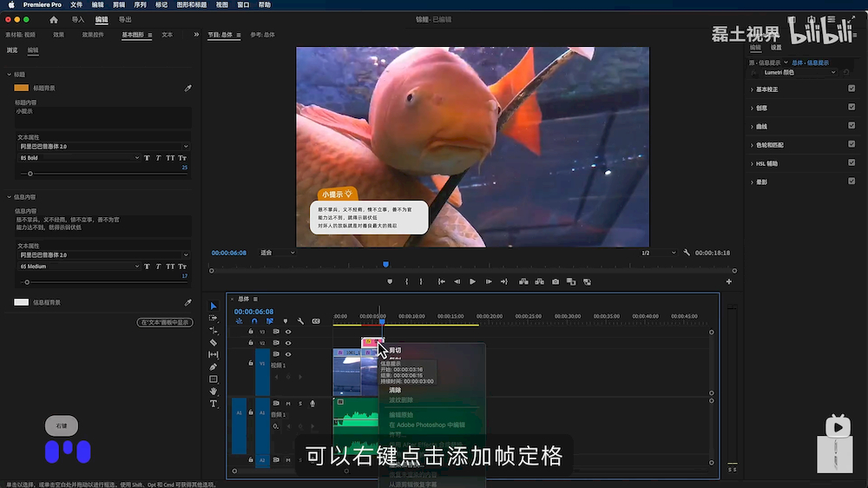Pick info box background color with eyedropper
Viewport: 868px width, 488px height.
point(188,302)
